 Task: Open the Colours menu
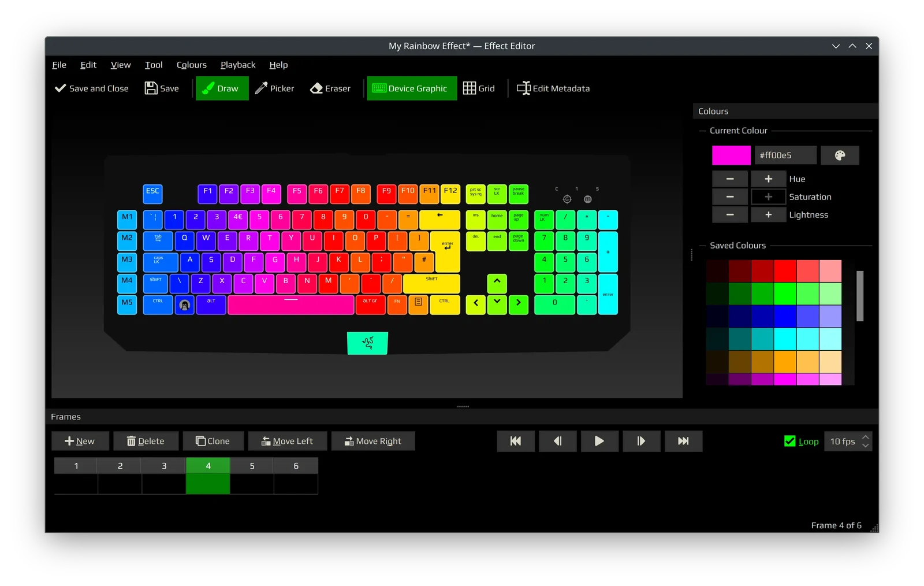[x=192, y=65]
